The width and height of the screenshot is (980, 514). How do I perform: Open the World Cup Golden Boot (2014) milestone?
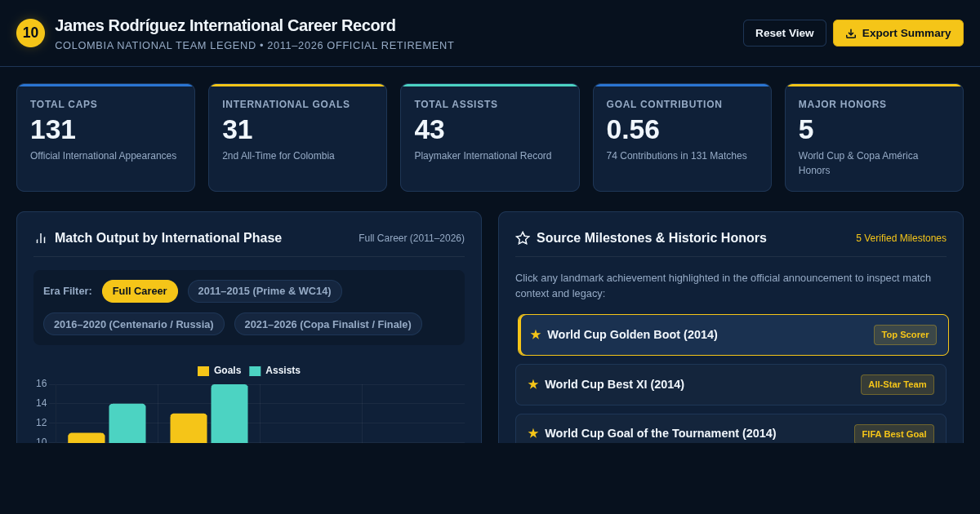[733, 335]
